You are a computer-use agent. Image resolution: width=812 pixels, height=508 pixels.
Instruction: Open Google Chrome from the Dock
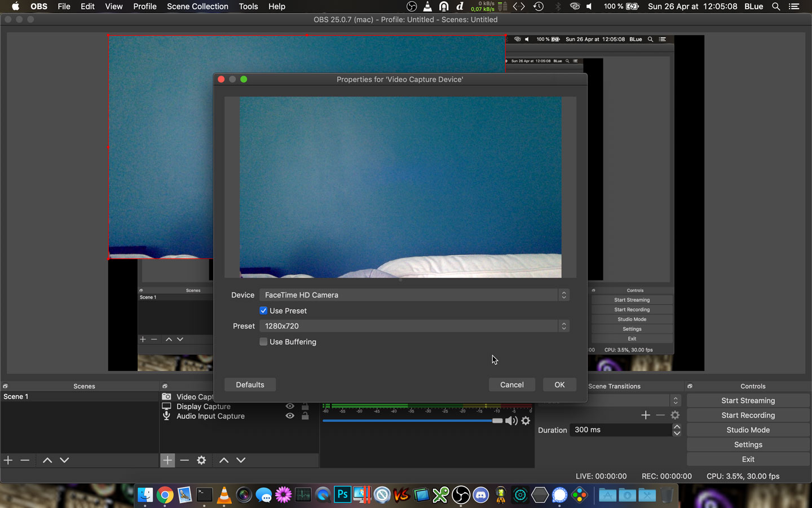165,495
